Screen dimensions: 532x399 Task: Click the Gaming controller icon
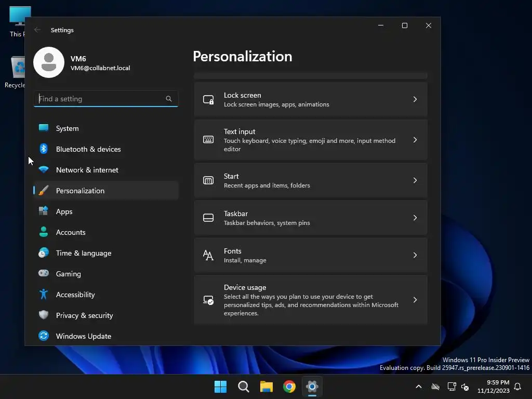pyautogui.click(x=44, y=273)
